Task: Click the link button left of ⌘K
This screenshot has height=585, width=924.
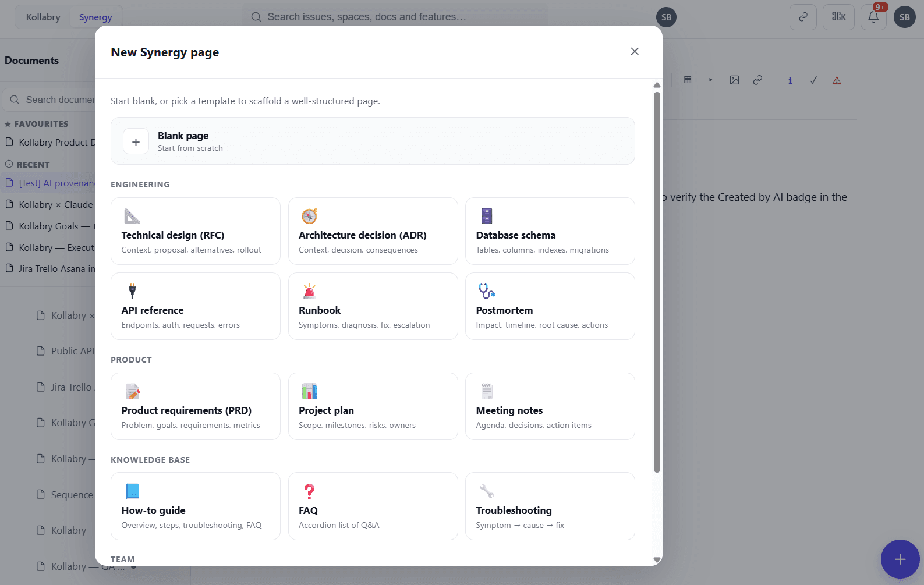Action: (803, 17)
